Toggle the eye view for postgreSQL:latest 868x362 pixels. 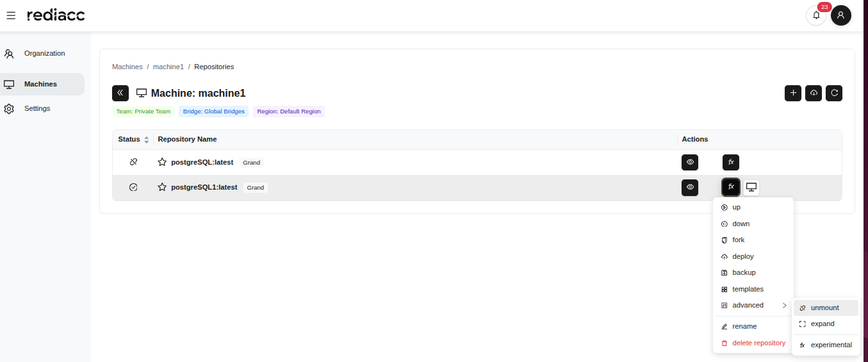click(x=690, y=162)
